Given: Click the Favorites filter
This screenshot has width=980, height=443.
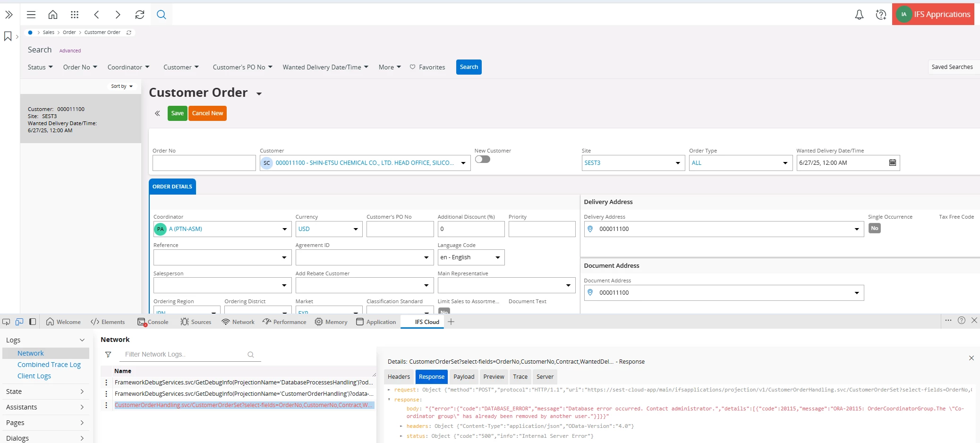Looking at the screenshot, I should point(427,67).
